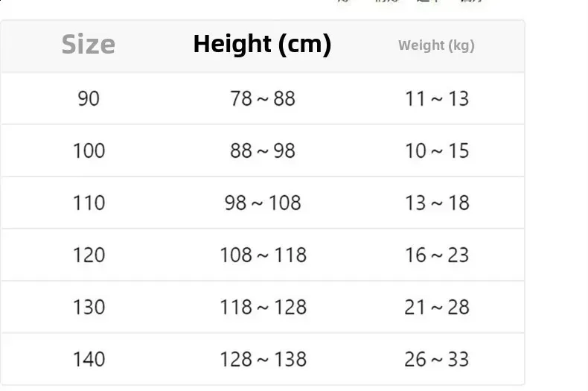Choose size 130 in the table
Image resolution: width=588 pixels, height=391 pixels.
(89, 308)
